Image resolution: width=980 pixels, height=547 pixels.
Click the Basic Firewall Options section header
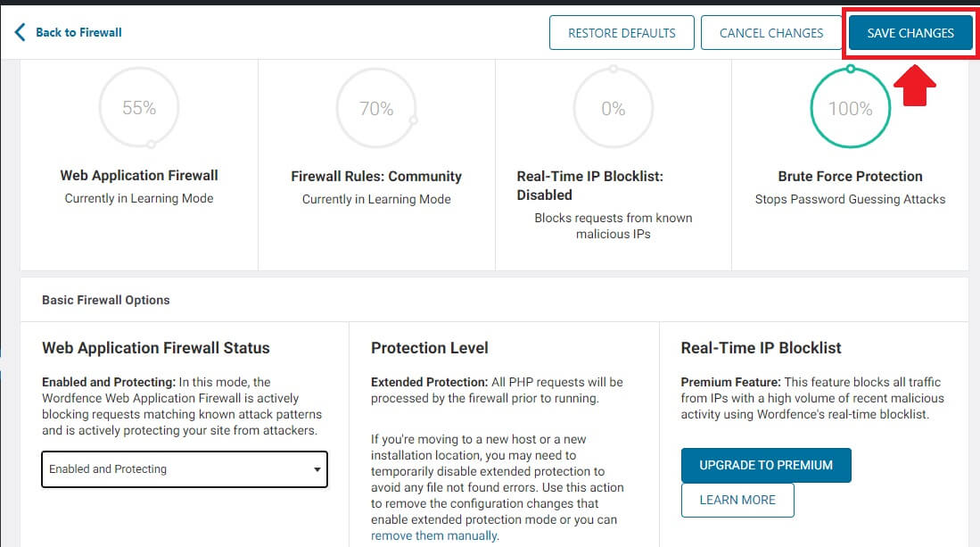click(x=105, y=300)
